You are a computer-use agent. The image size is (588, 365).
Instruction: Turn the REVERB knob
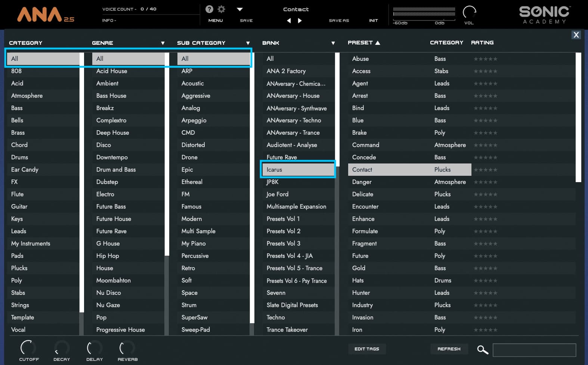(127, 347)
